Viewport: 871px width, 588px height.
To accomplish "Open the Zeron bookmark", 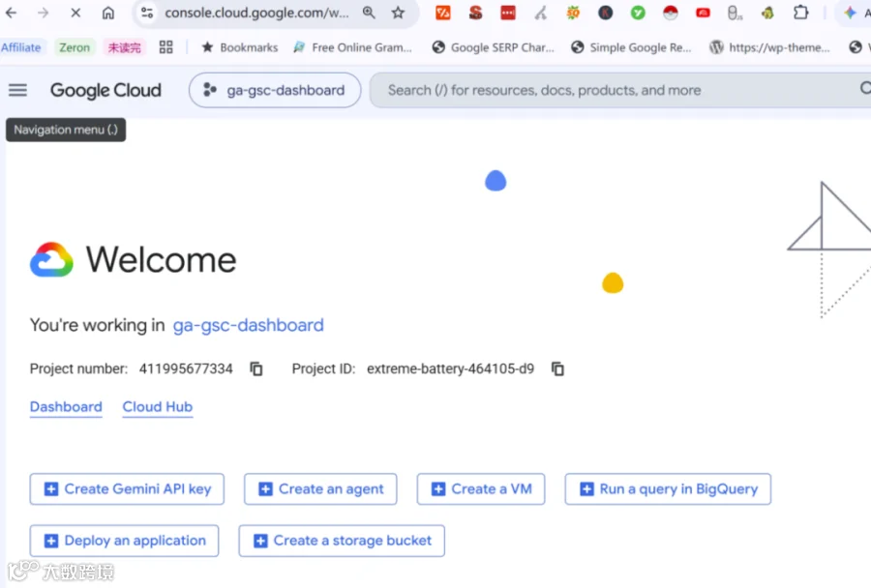I will (x=75, y=47).
